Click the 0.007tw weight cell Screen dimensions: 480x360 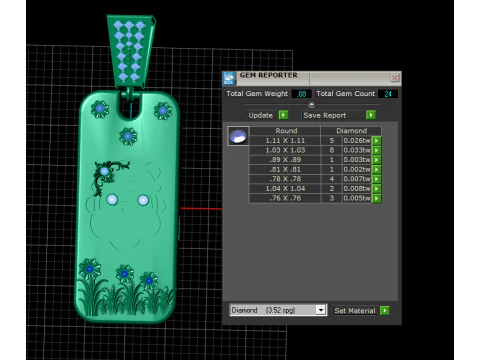(357, 179)
